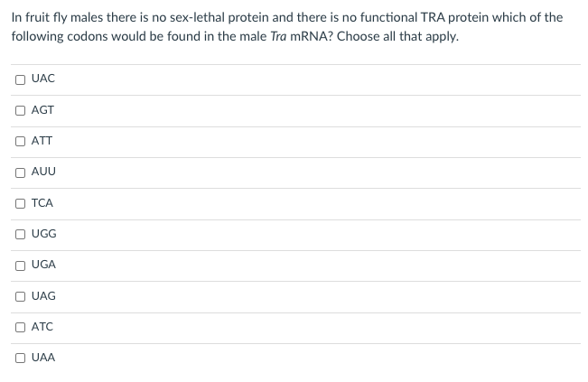Check the UAC codon checkbox
Viewport: 588px width, 382px height.
tap(20, 79)
